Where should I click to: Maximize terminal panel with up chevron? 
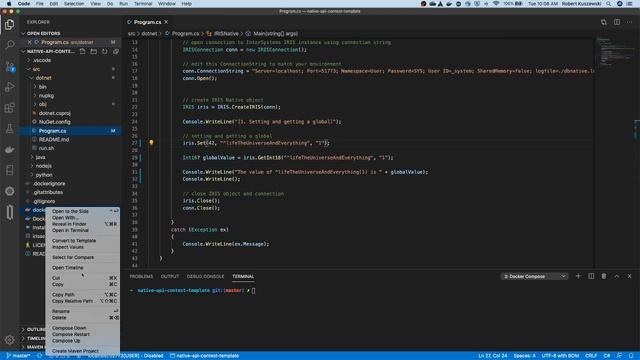pos(617,276)
